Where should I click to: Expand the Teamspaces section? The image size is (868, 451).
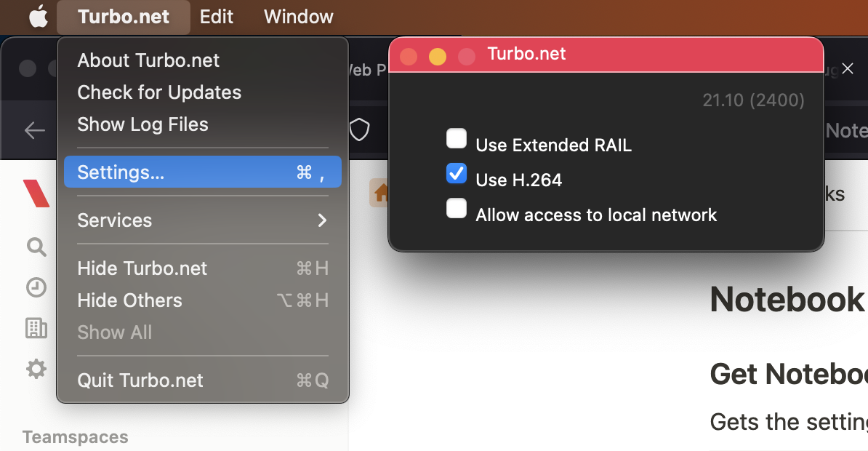click(x=75, y=436)
